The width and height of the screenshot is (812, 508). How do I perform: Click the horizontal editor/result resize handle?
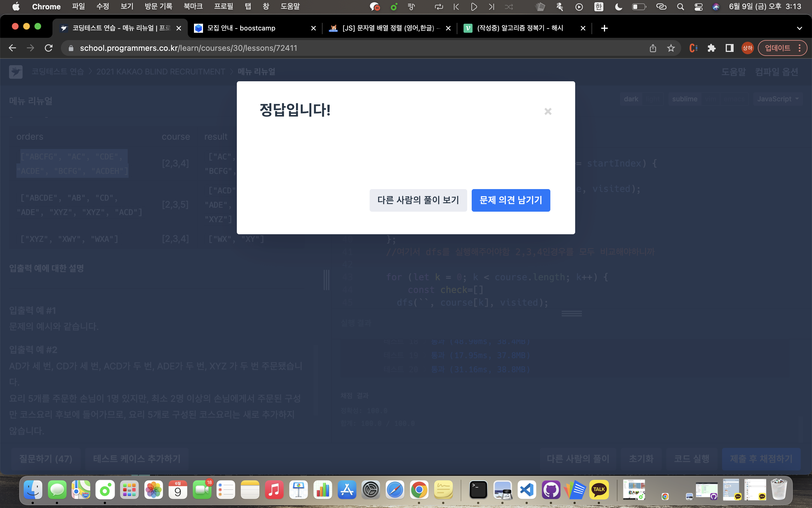(x=572, y=314)
